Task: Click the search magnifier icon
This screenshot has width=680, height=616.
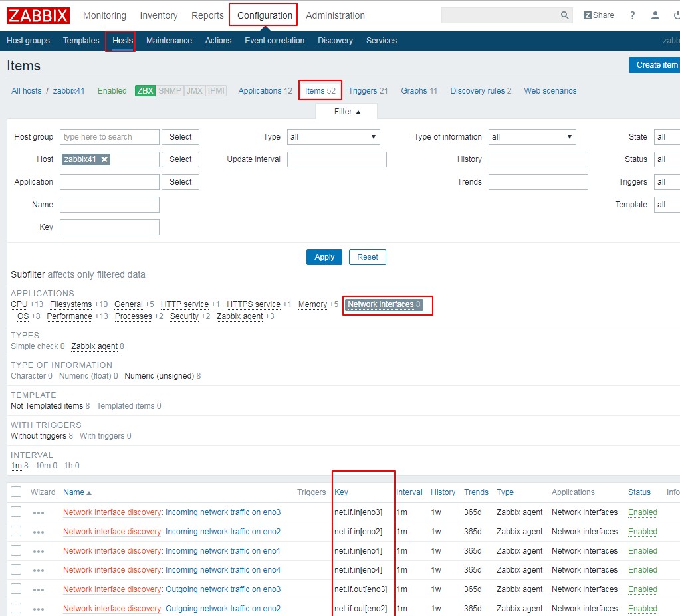Action: [564, 15]
